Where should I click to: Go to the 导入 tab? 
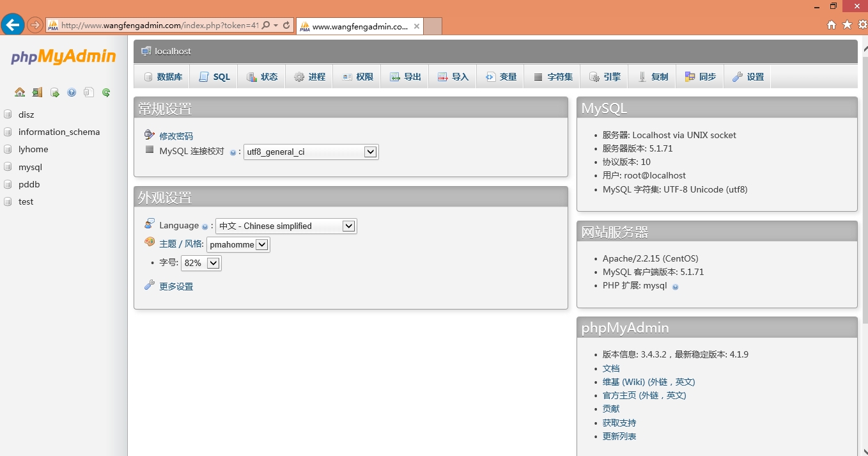[453, 77]
